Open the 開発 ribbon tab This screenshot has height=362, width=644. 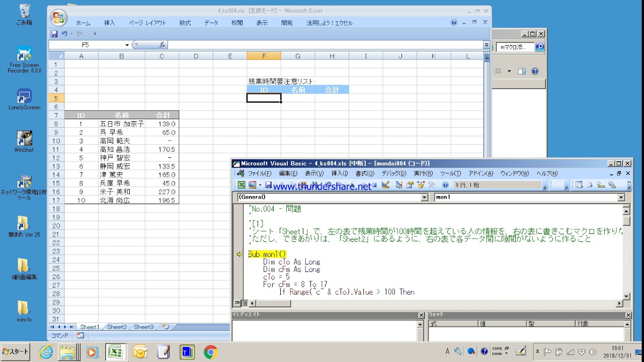click(x=287, y=23)
